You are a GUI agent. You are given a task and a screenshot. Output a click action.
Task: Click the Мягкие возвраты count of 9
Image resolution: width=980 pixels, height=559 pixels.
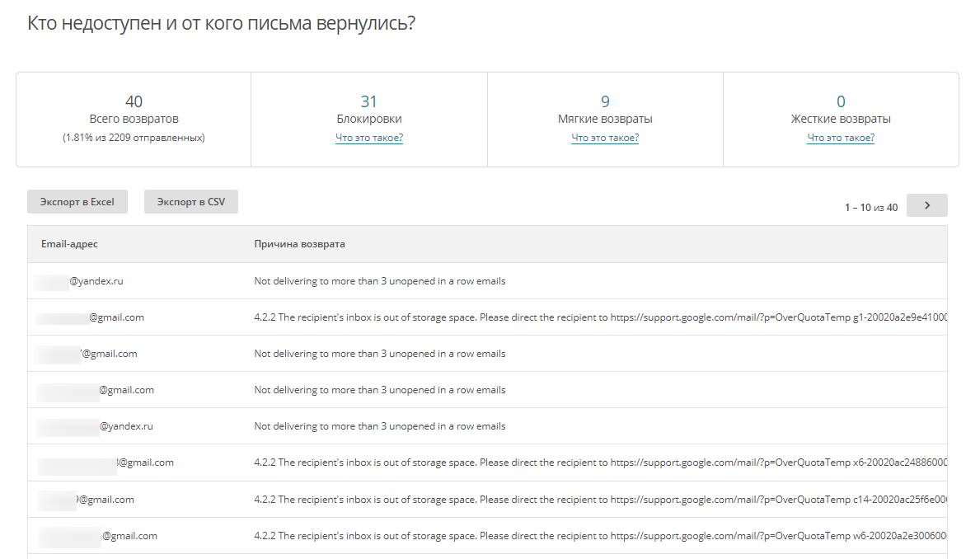click(605, 101)
